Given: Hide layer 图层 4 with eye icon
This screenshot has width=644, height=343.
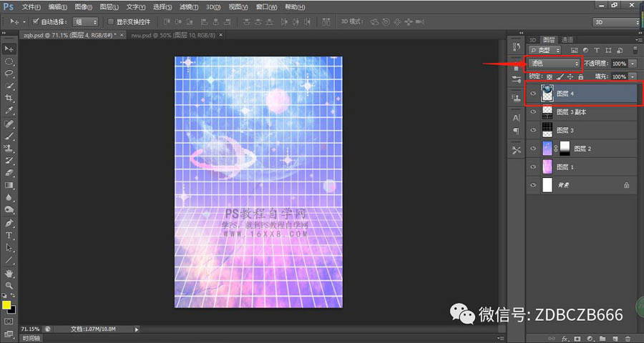Looking at the screenshot, I should point(533,94).
